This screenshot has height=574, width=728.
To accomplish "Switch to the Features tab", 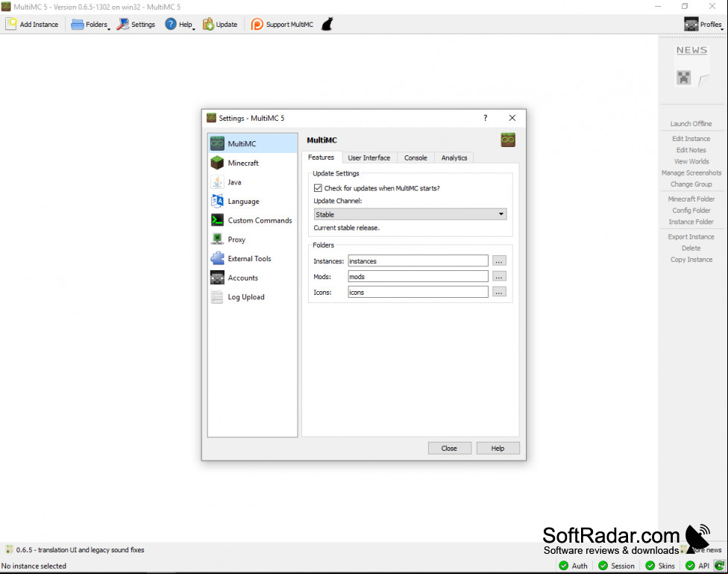I will 321,157.
